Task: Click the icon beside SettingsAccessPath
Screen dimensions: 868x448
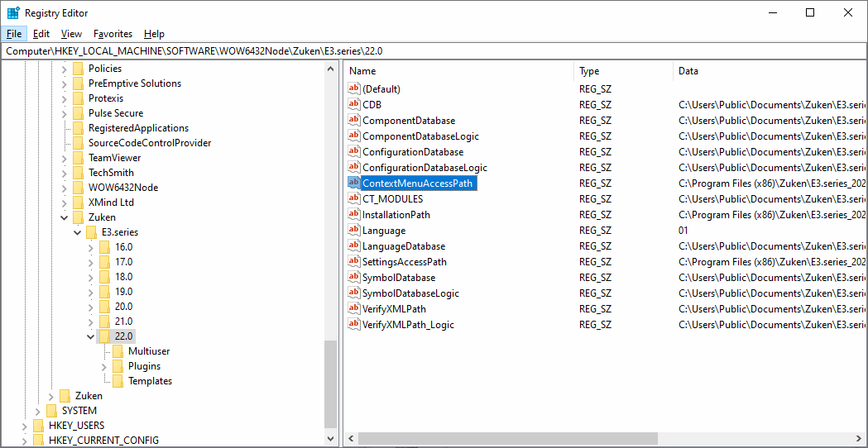Action: tap(353, 262)
